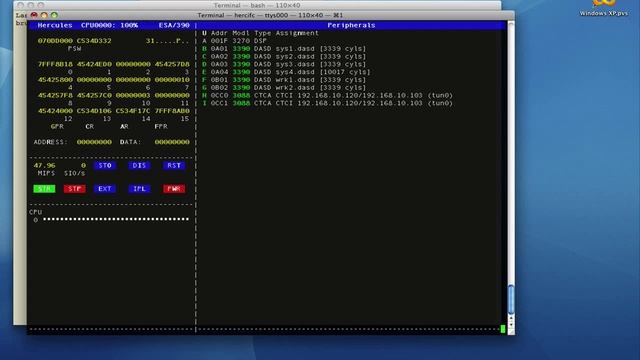Click the PSW value 070D0000

point(55,41)
